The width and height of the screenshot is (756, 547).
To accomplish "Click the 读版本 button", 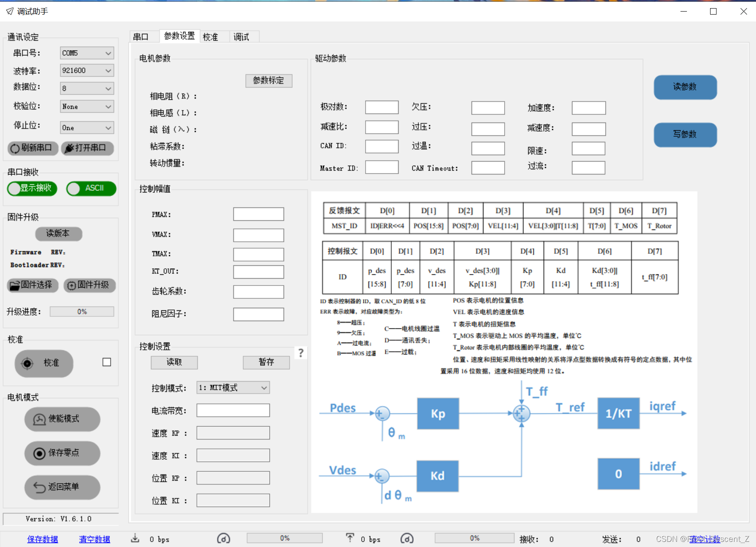I will tap(58, 234).
